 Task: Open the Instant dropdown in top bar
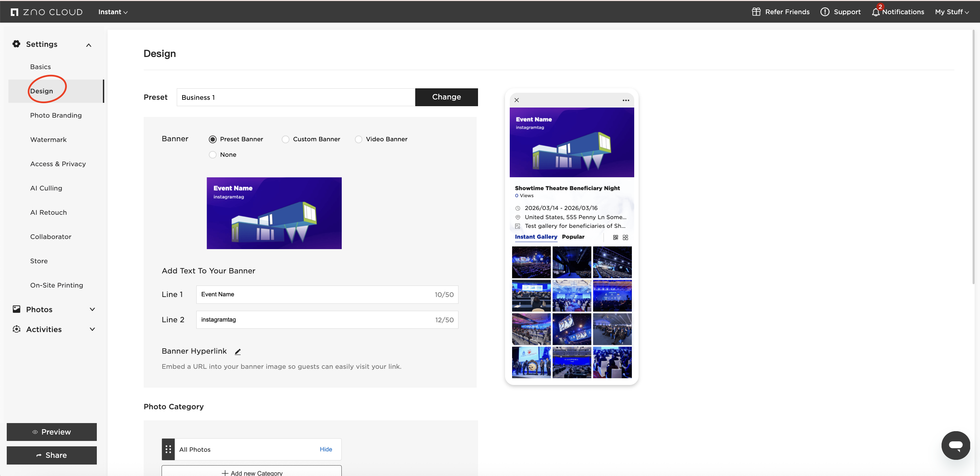(113, 11)
